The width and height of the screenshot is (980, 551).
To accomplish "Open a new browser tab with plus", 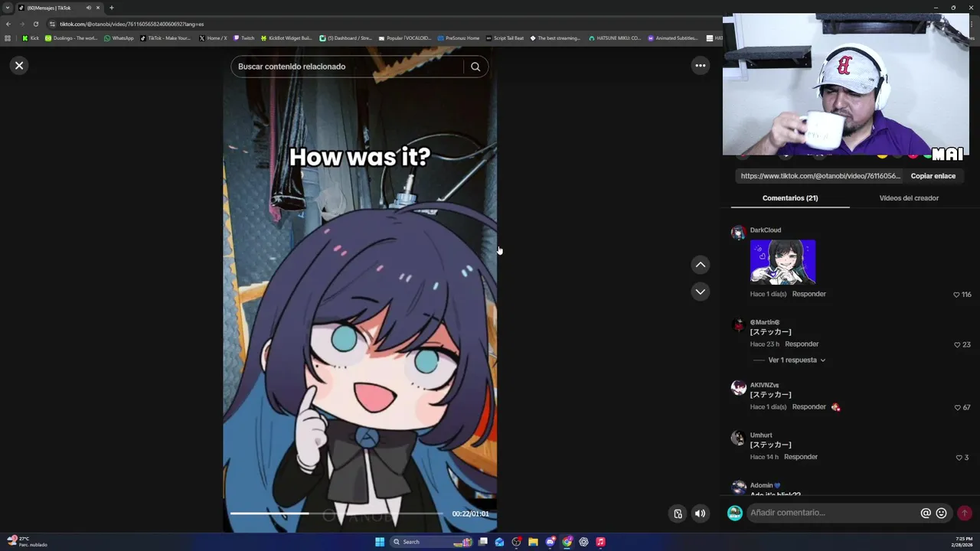I will [111, 8].
